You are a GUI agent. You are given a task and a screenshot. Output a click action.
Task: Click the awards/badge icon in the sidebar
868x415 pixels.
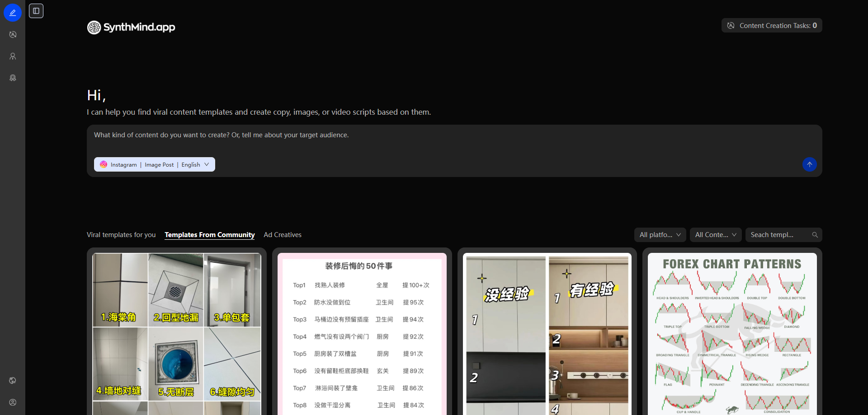point(13,78)
